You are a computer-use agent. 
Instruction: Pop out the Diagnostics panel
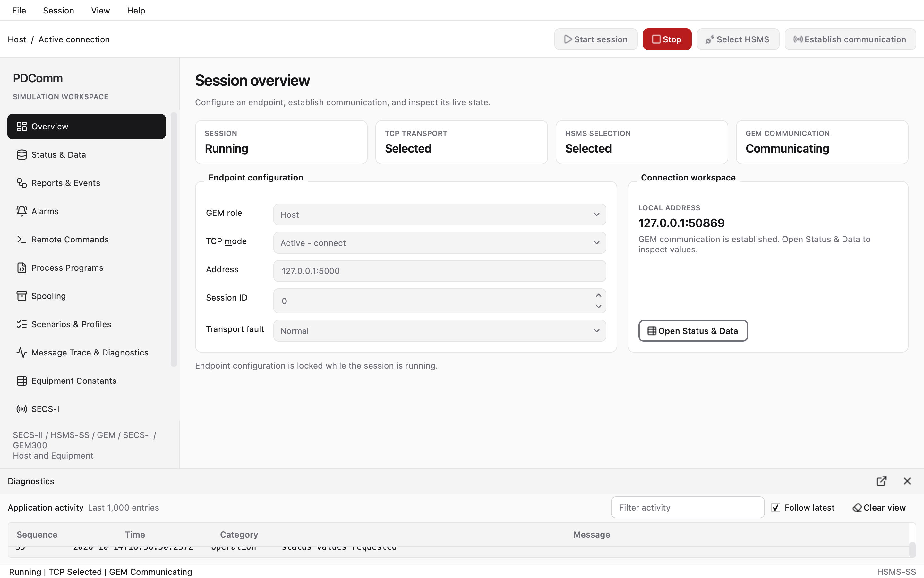tap(881, 481)
